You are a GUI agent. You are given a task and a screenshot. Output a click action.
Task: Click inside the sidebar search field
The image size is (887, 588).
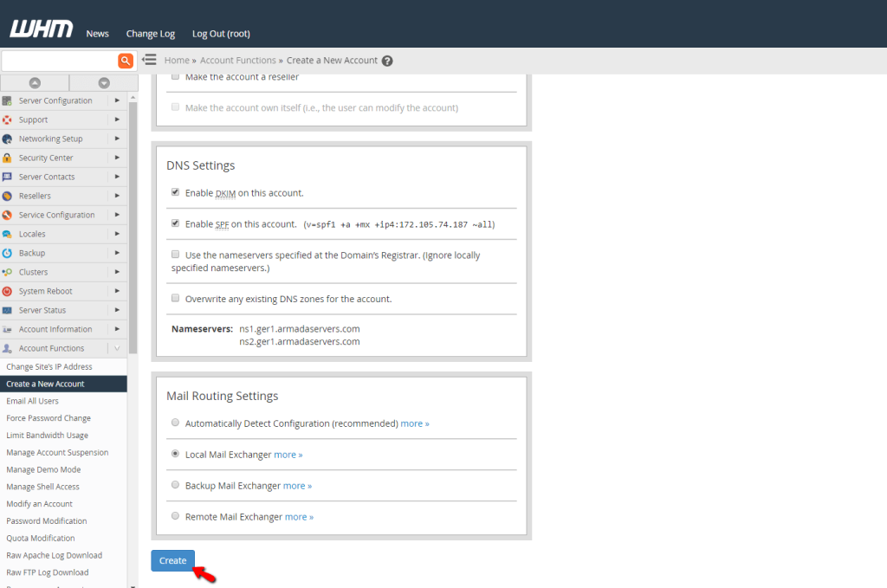(x=59, y=61)
